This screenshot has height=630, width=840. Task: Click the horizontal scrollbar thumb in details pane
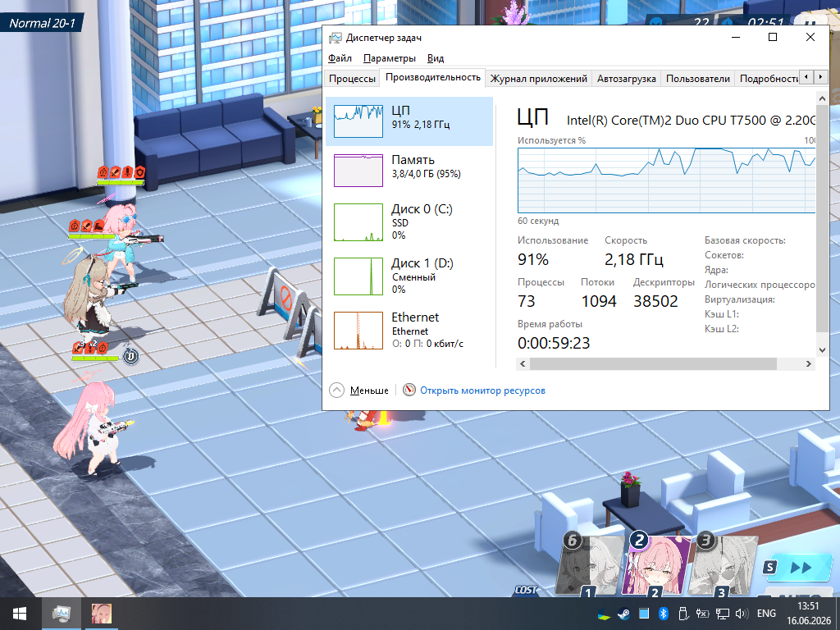(653, 363)
